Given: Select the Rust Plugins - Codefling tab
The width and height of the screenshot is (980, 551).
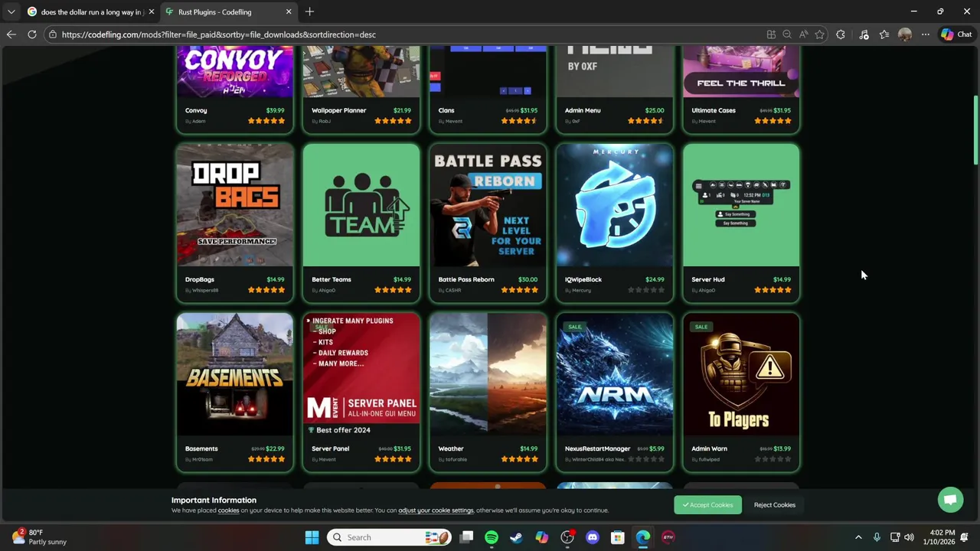Looking at the screenshot, I should [x=229, y=11].
